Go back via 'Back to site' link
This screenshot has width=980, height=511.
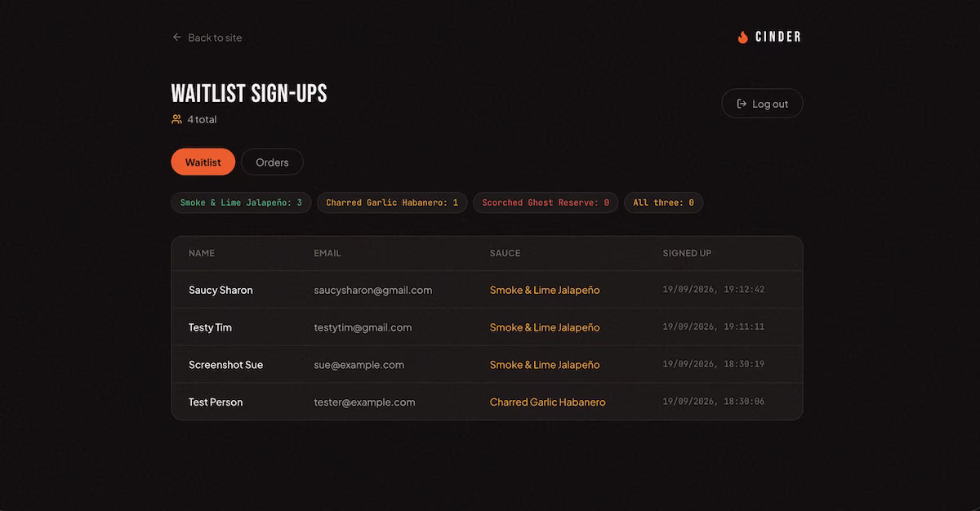(207, 38)
